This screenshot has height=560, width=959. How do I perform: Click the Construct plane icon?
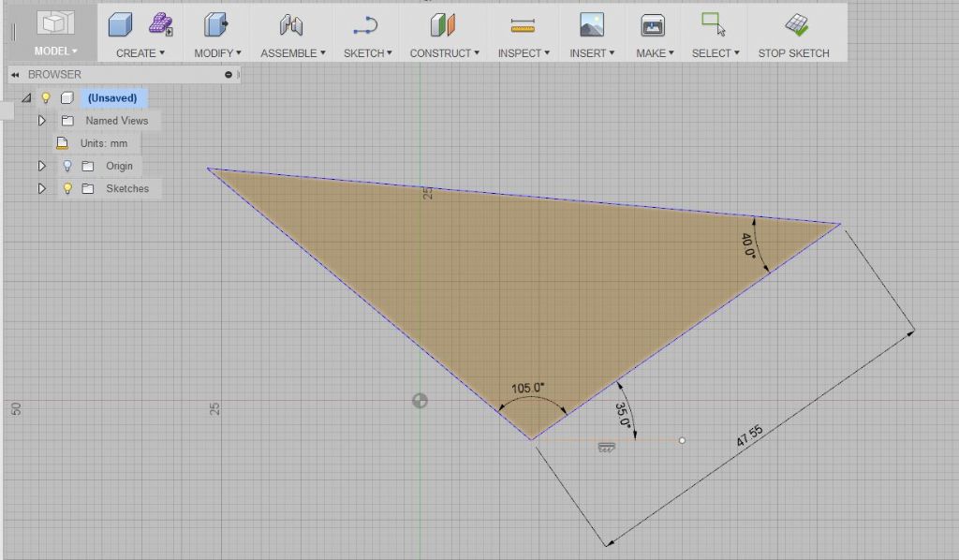pos(443,25)
